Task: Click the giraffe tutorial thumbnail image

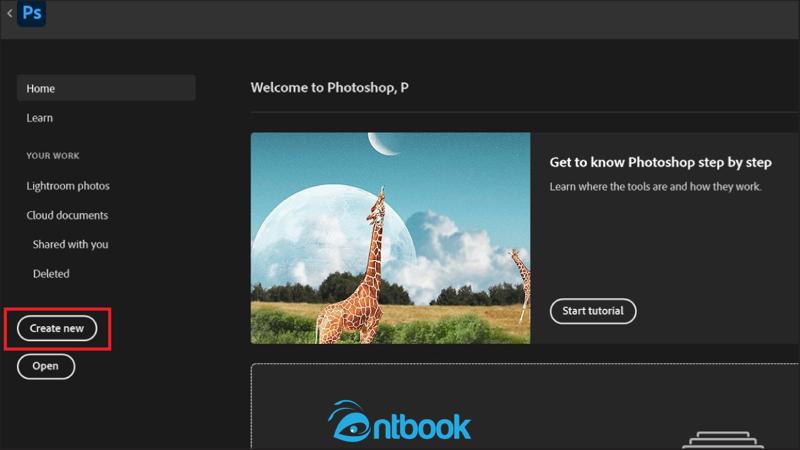Action: click(x=390, y=238)
